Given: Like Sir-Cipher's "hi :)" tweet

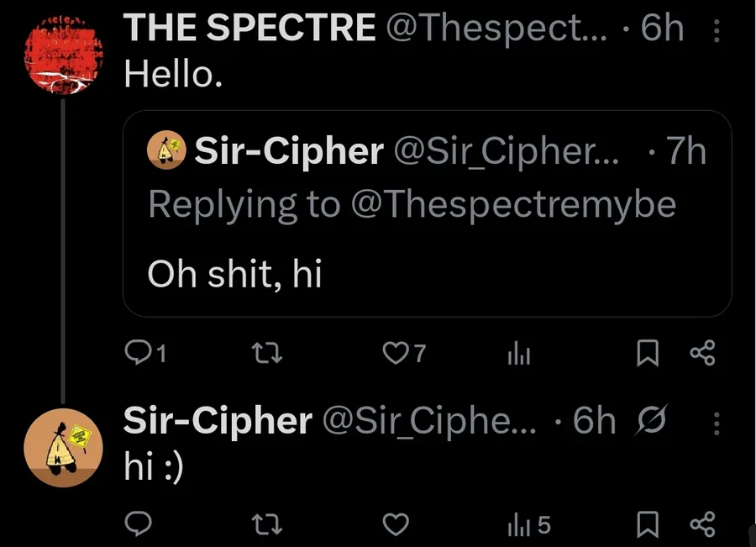Looking at the screenshot, I should point(395,525).
